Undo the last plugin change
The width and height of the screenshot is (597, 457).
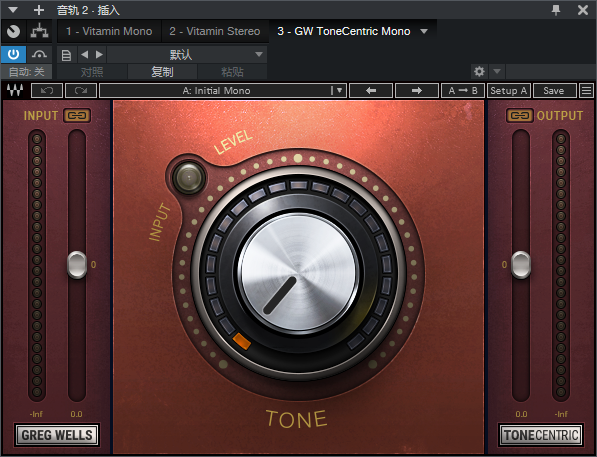click(x=47, y=91)
